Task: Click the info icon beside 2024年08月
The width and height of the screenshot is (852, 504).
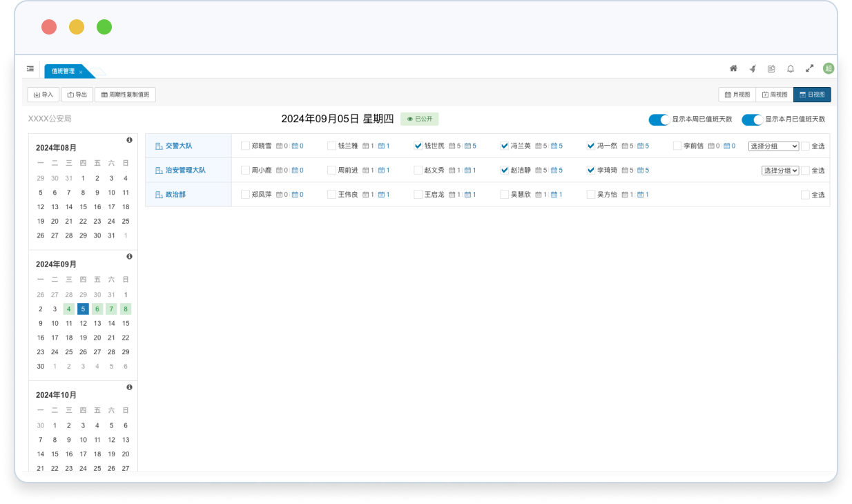Action: [x=129, y=140]
